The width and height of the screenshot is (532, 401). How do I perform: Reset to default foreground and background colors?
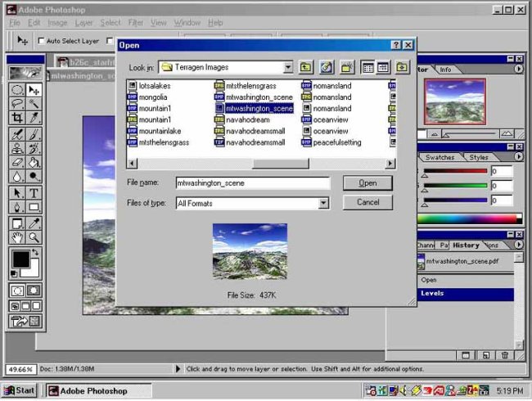point(14,273)
